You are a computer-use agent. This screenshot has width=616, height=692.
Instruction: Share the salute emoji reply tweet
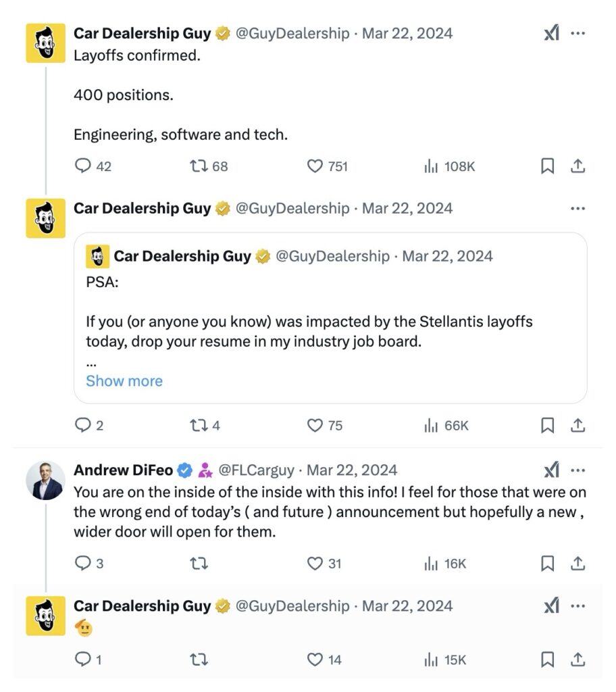tap(578, 660)
